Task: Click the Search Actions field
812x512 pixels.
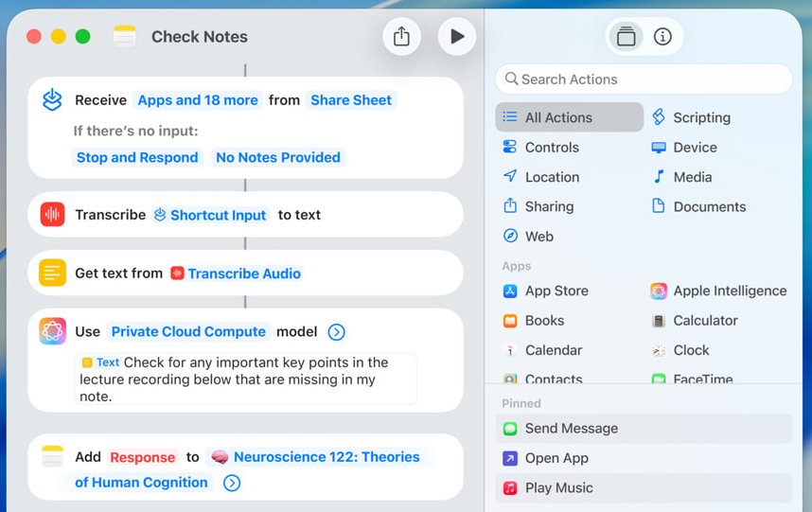Action: (644, 79)
